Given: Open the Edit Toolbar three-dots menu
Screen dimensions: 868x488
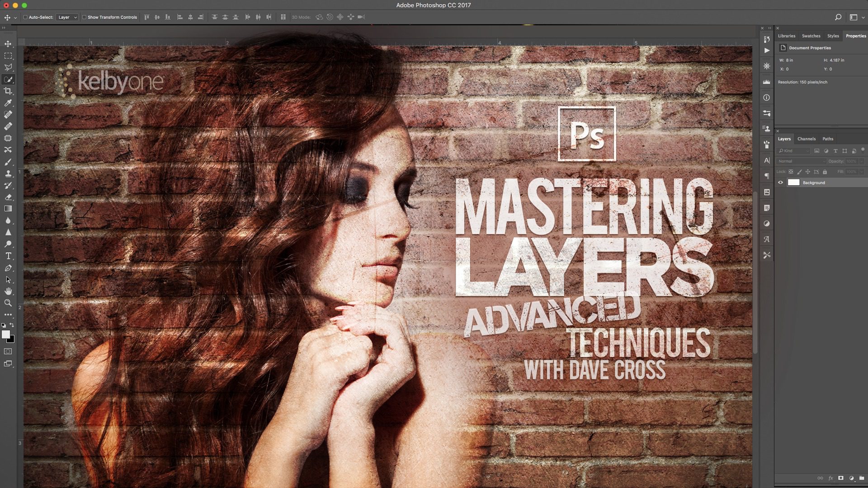Looking at the screenshot, I should pyautogui.click(x=8, y=314).
